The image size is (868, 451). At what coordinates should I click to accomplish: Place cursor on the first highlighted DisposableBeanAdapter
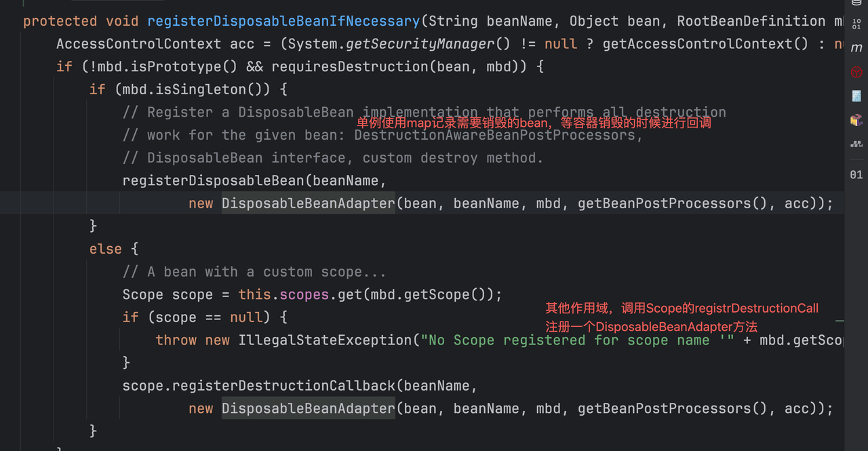pos(308,203)
